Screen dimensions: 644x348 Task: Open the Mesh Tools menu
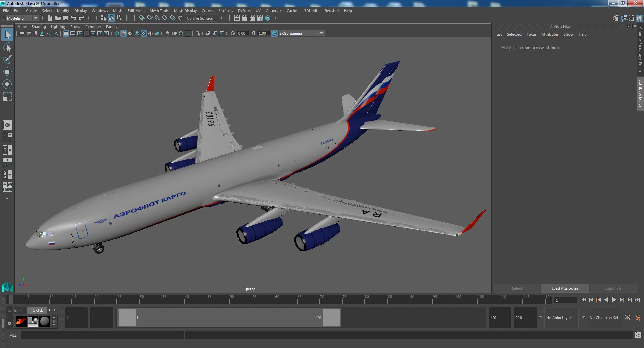[x=159, y=11]
